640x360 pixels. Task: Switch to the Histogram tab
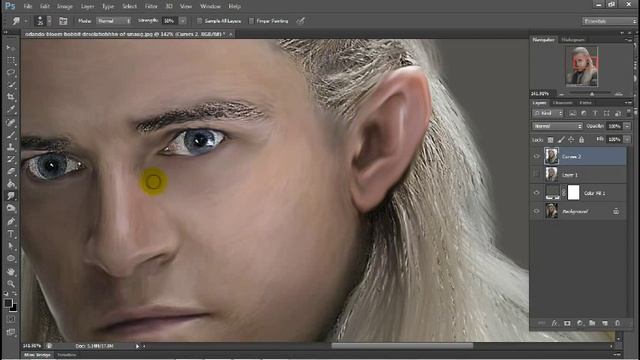pos(573,40)
